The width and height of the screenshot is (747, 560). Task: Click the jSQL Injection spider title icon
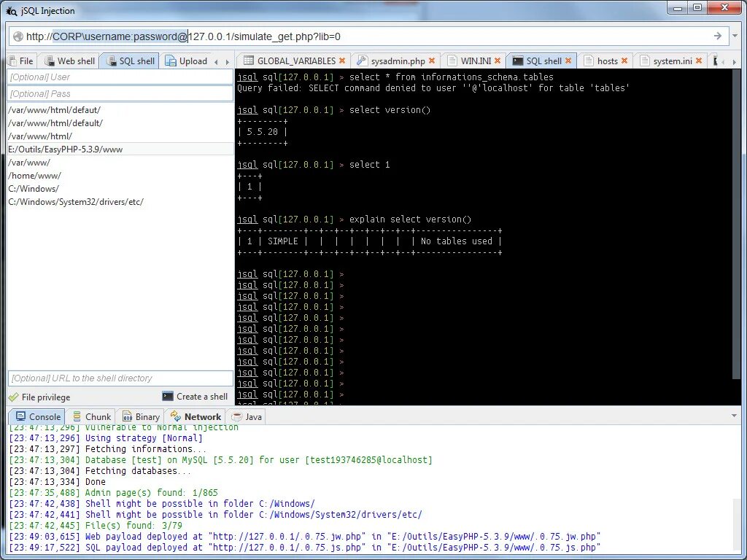12,10
